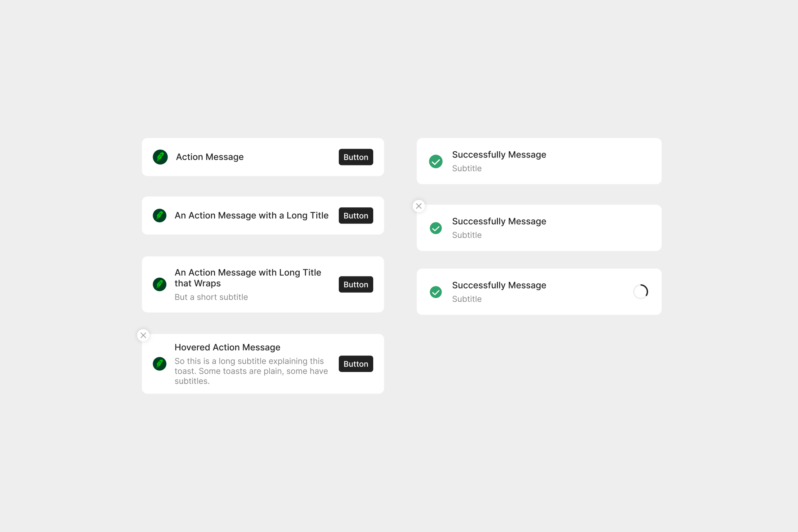Dismiss the second Successfully Message toast
Screen dimensions: 798x532
pos(419,206)
